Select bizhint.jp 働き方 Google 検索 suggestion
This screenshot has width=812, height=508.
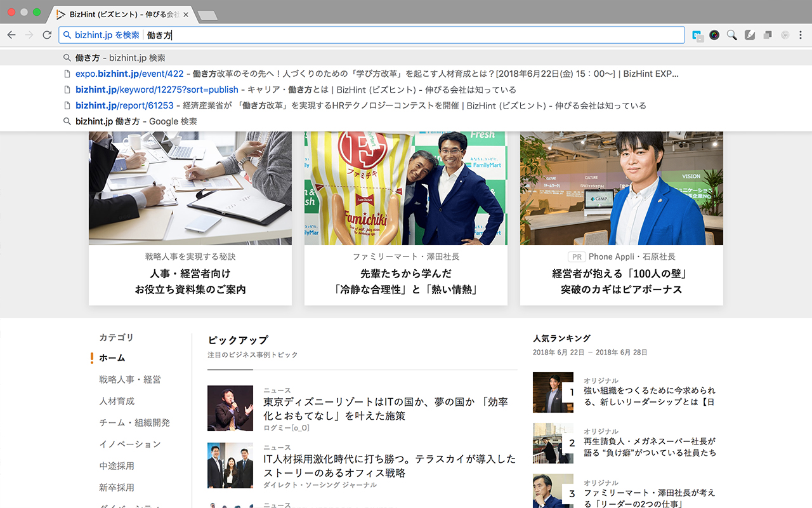[x=406, y=121]
